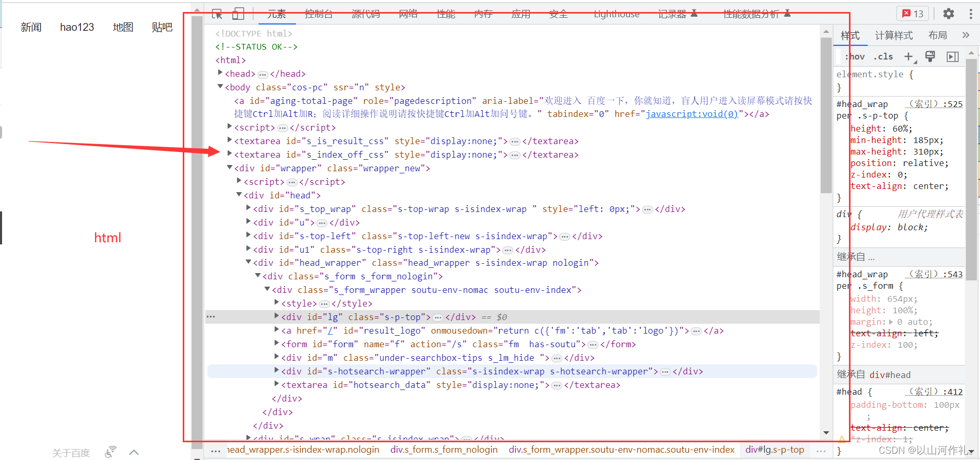The image size is (980, 460).
Task: Click the ellipsis badge inside the head element
Action: [x=263, y=75]
